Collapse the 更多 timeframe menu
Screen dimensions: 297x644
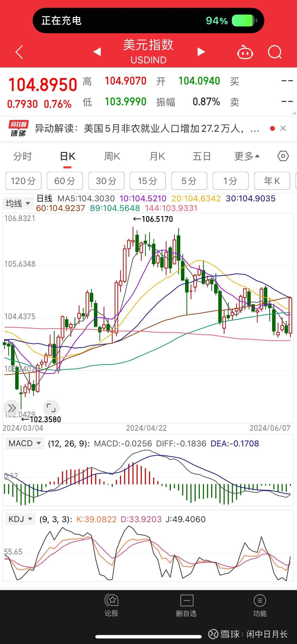247,156
